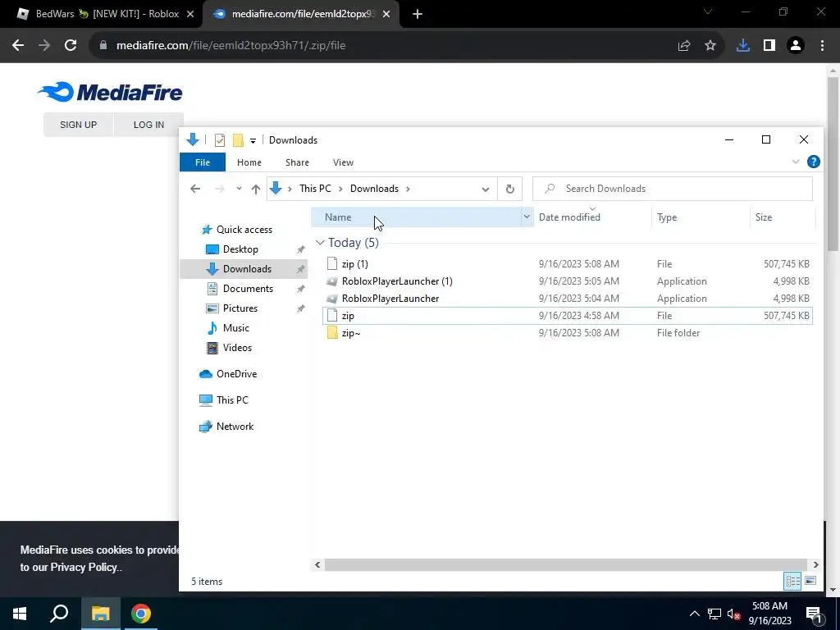Go up one folder level
Screen dimensions: 840x630
(256, 189)
